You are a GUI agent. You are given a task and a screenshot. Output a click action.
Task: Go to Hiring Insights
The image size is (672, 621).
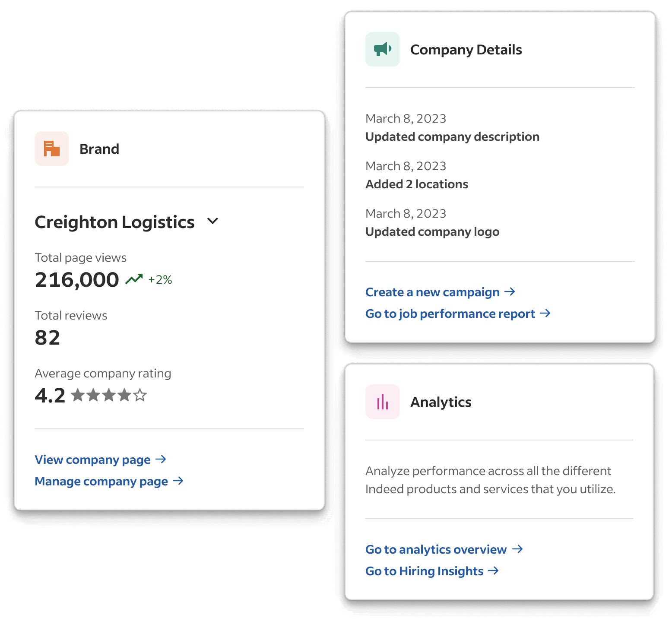(424, 570)
